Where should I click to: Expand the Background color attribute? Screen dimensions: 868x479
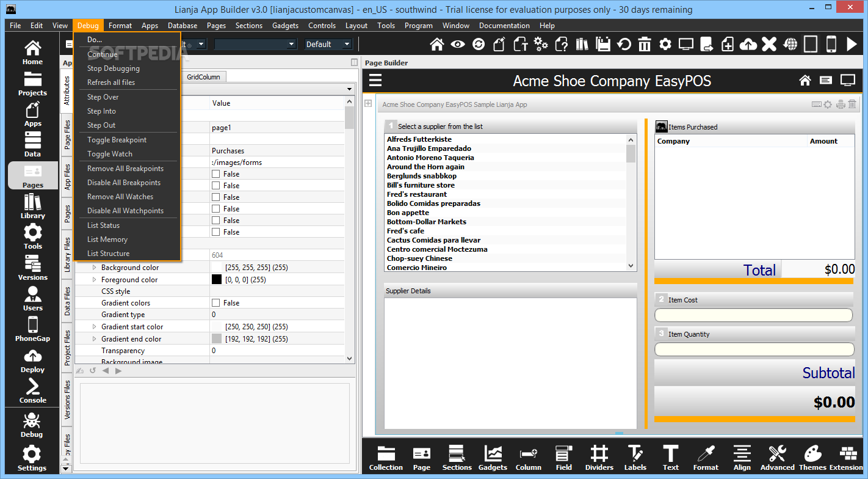(x=94, y=268)
